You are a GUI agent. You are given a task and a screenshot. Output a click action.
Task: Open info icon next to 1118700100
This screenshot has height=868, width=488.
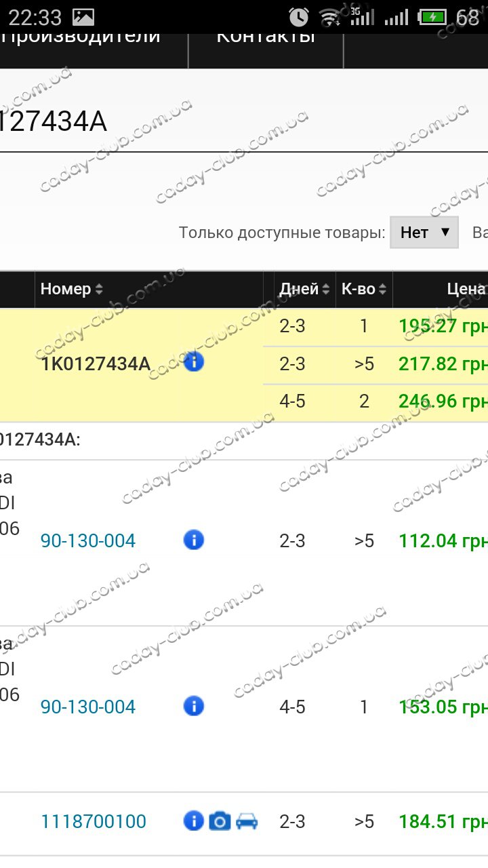click(x=194, y=821)
